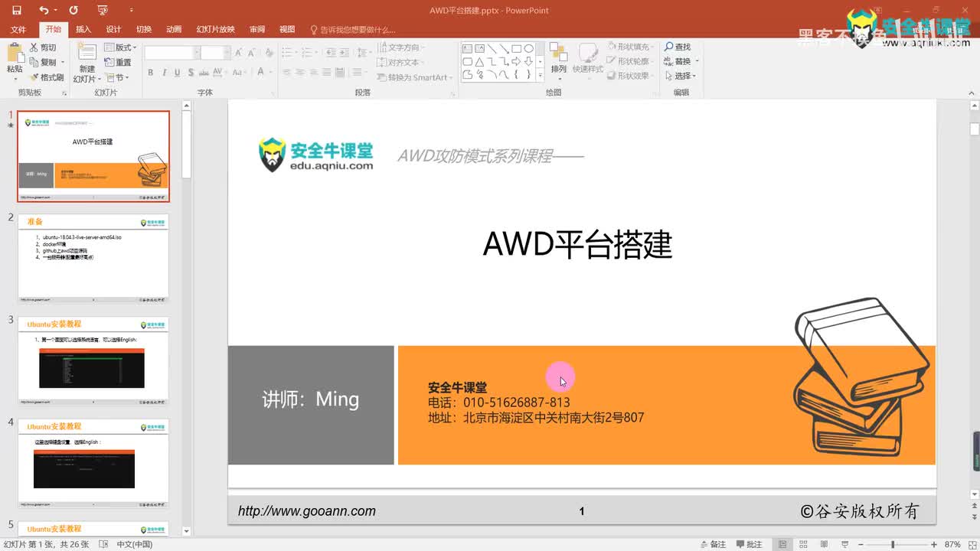Click the font name combo box
The height and width of the screenshot is (551, 980).
click(x=171, y=53)
